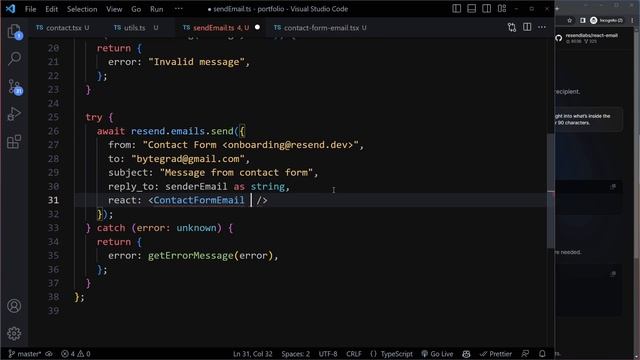
Task: Click 'getErrorMessage' function call
Action: pyautogui.click(x=191, y=256)
